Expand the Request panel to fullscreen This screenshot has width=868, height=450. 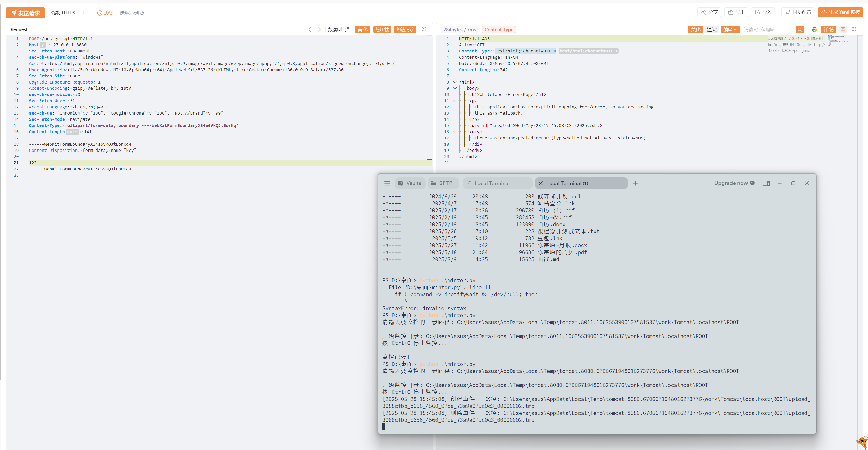point(424,30)
